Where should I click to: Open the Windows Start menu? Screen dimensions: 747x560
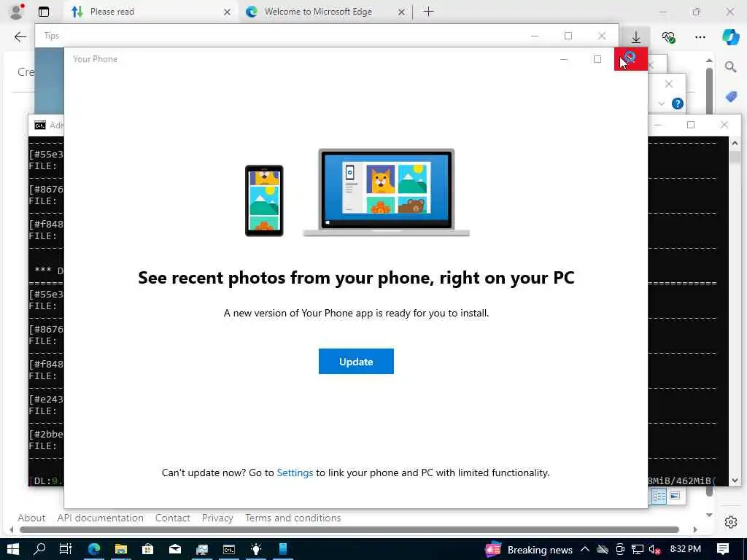pyautogui.click(x=13, y=550)
